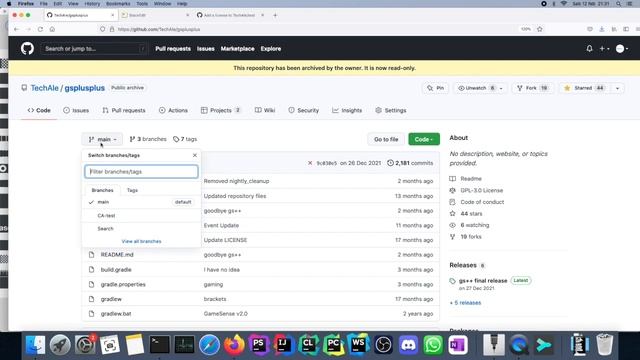Click the Filter branches/tags field
This screenshot has width=640, height=360.
click(141, 171)
